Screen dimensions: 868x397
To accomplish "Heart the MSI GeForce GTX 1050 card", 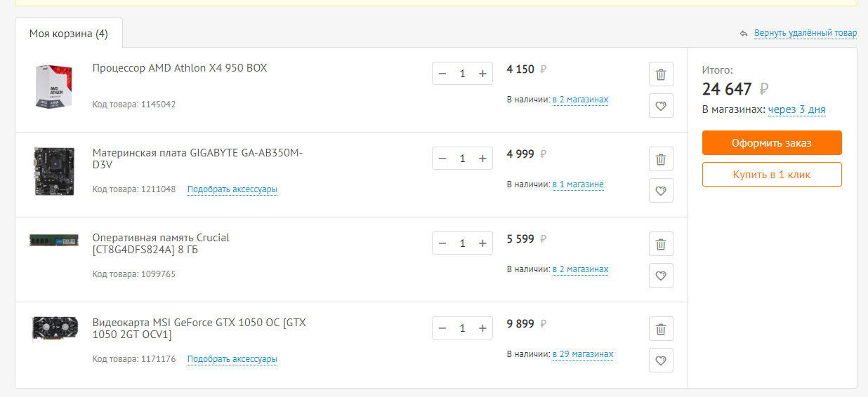I will point(661,361).
